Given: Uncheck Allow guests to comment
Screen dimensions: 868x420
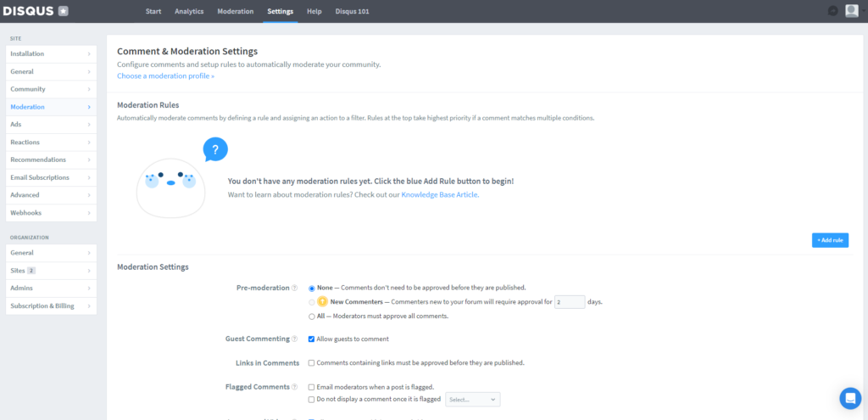Looking at the screenshot, I should [x=312, y=339].
